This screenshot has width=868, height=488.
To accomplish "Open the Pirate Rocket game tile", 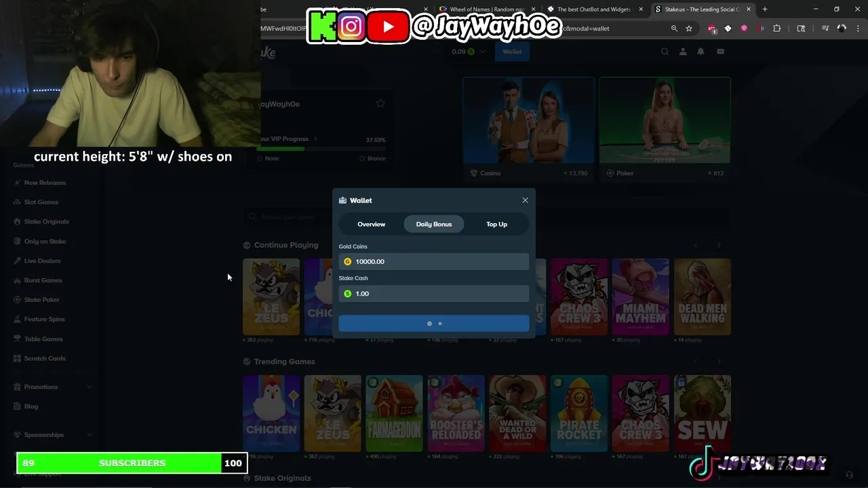I will [x=579, y=413].
